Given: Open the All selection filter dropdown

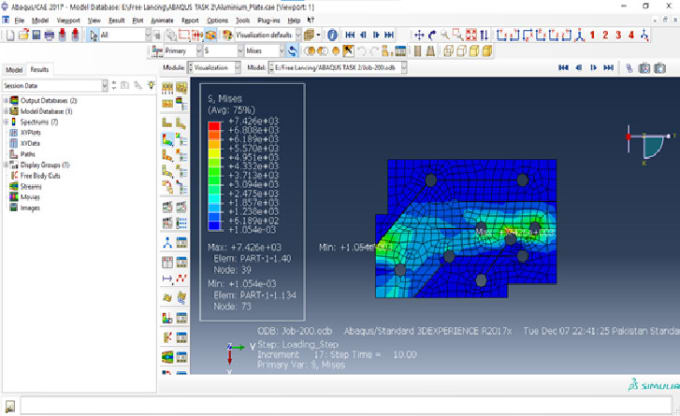Looking at the screenshot, I should click(148, 35).
